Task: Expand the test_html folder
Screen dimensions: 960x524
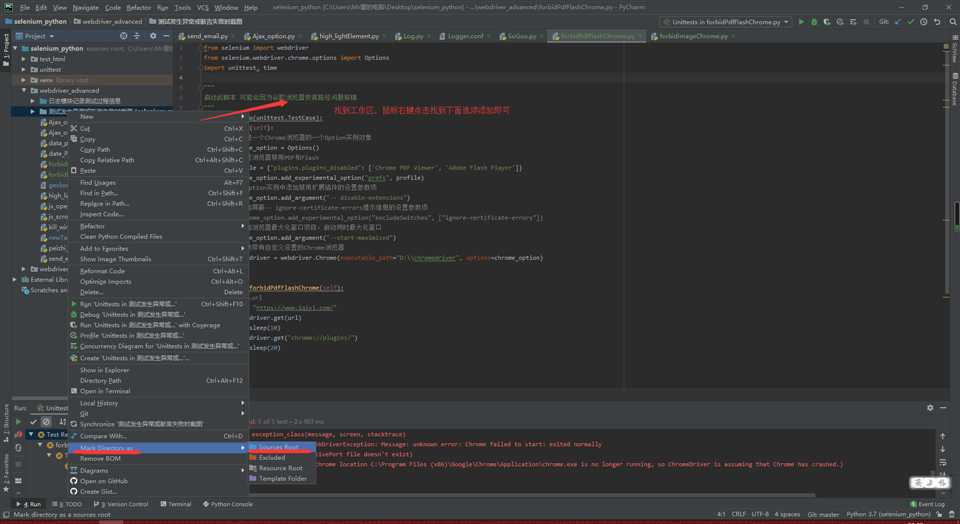Action: (24, 59)
